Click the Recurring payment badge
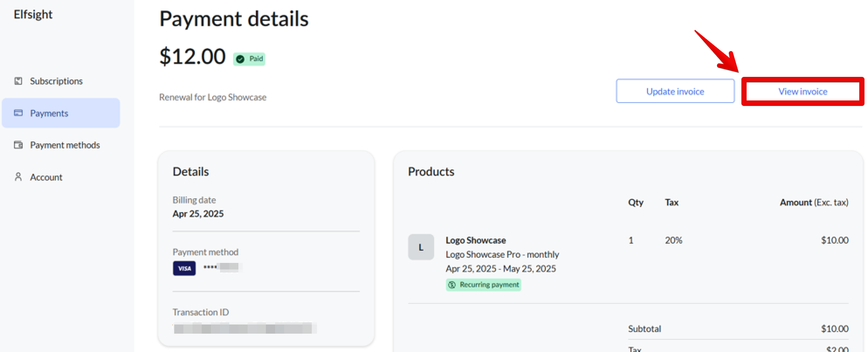 tap(484, 285)
